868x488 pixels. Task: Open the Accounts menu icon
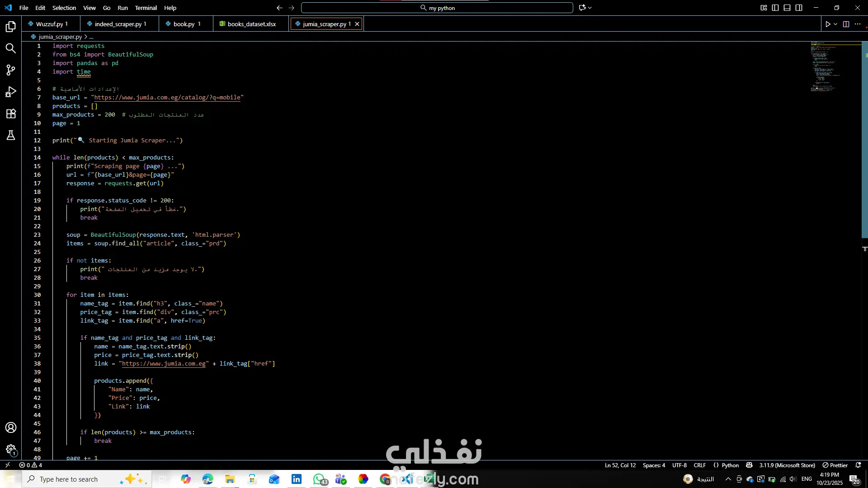pos(11,427)
